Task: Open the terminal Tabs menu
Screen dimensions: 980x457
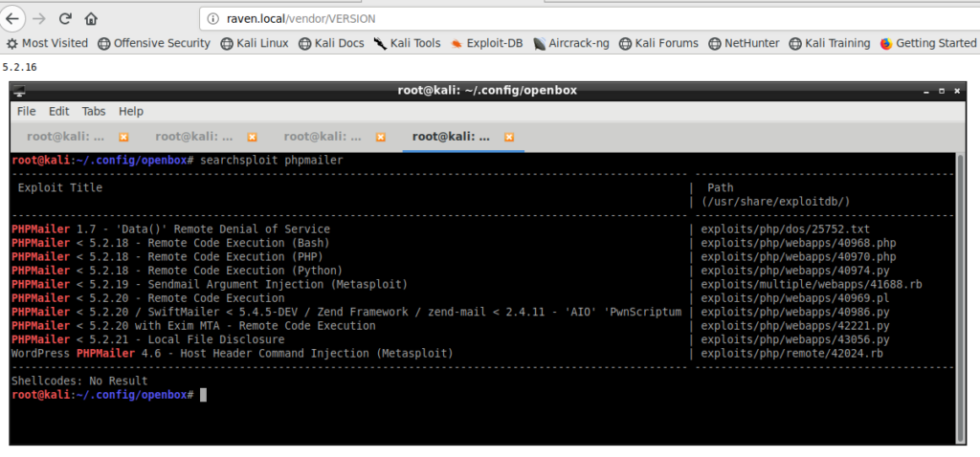Action: [94, 111]
